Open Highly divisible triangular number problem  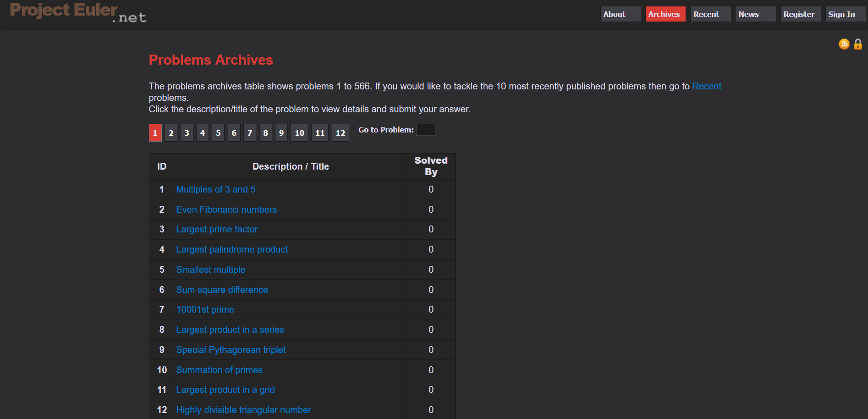(x=243, y=410)
